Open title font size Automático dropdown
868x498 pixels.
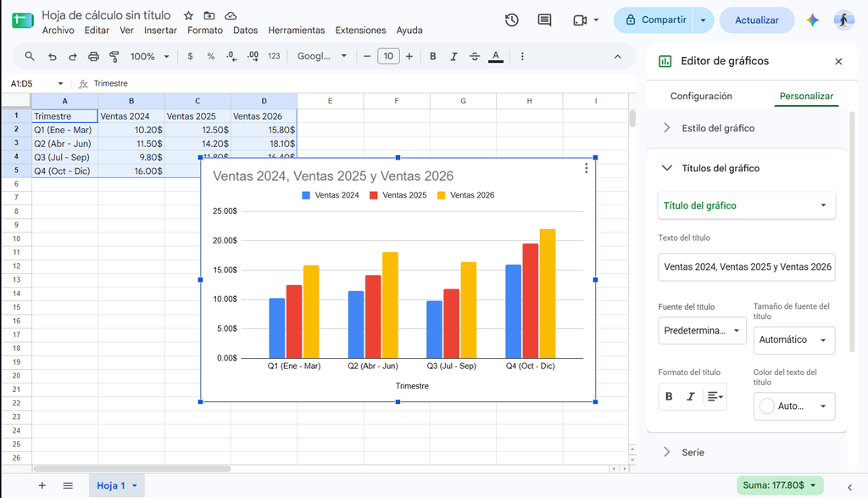tap(793, 340)
